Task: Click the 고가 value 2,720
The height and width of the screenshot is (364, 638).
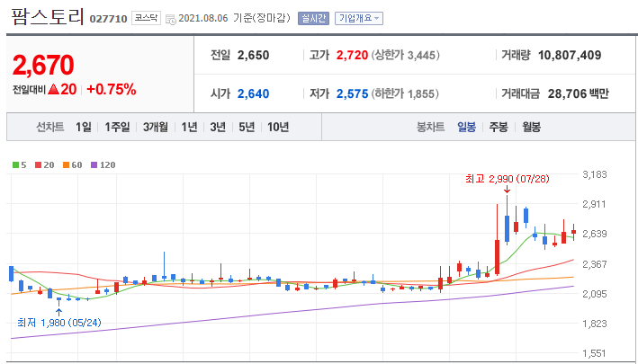Action: (352, 55)
